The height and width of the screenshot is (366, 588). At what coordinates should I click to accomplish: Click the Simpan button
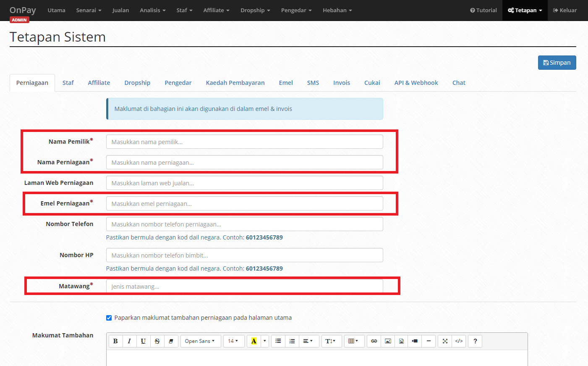(557, 62)
